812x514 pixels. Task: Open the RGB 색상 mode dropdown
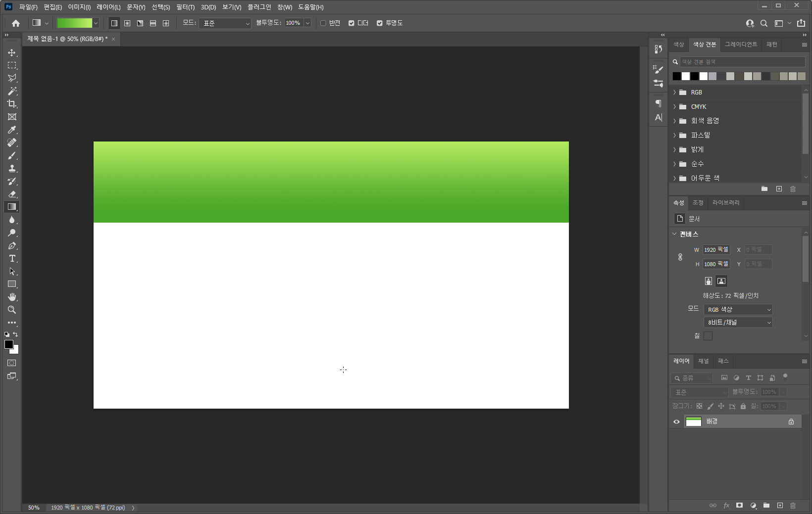738,310
